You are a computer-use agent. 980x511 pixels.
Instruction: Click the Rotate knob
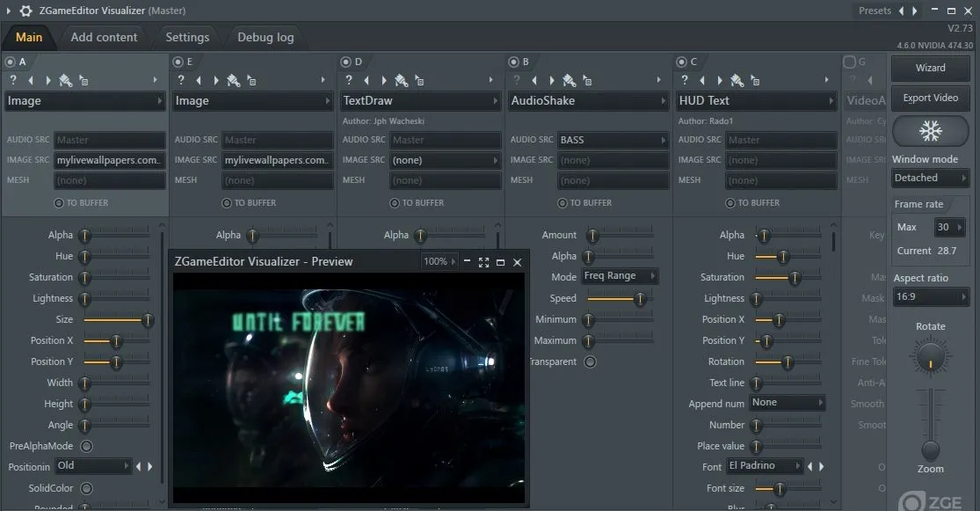click(930, 356)
